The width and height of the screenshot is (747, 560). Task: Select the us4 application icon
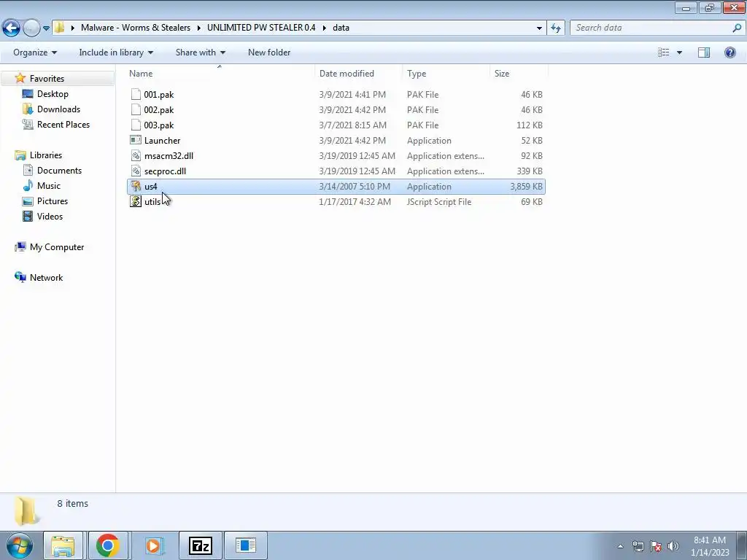coord(136,186)
